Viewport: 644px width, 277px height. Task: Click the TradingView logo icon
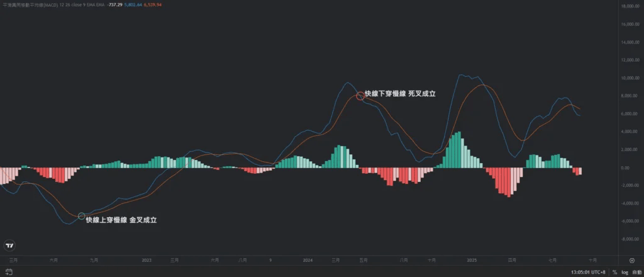9,246
